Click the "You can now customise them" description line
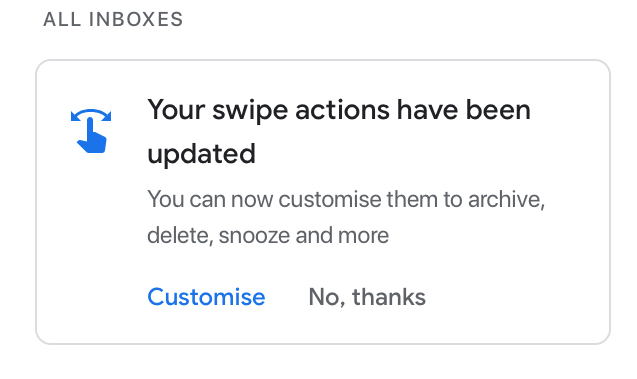 coord(346,199)
